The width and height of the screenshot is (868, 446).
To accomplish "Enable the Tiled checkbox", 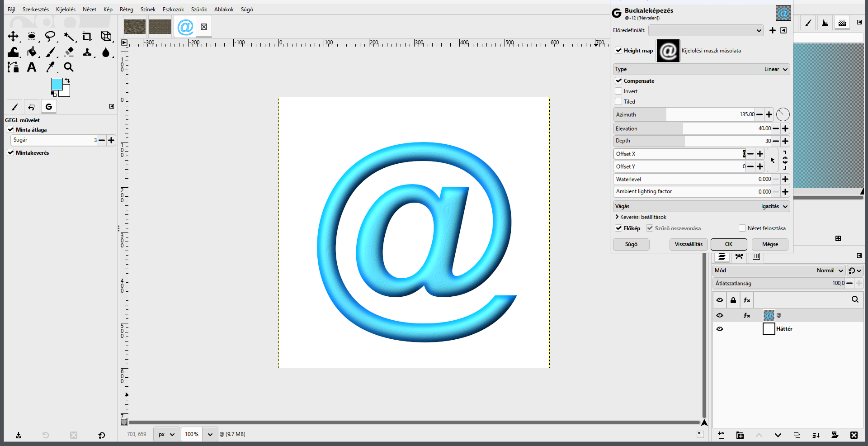I will 618,102.
